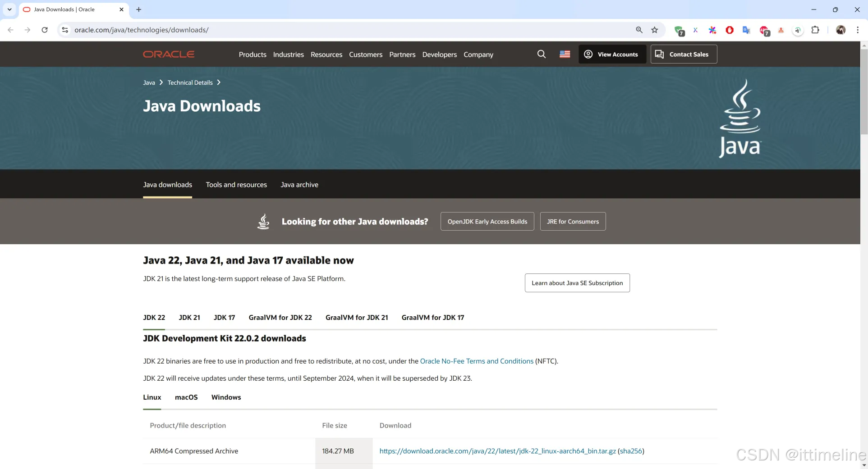Click the Oracle logo
Screen dimensions: 868x469
[169, 54]
